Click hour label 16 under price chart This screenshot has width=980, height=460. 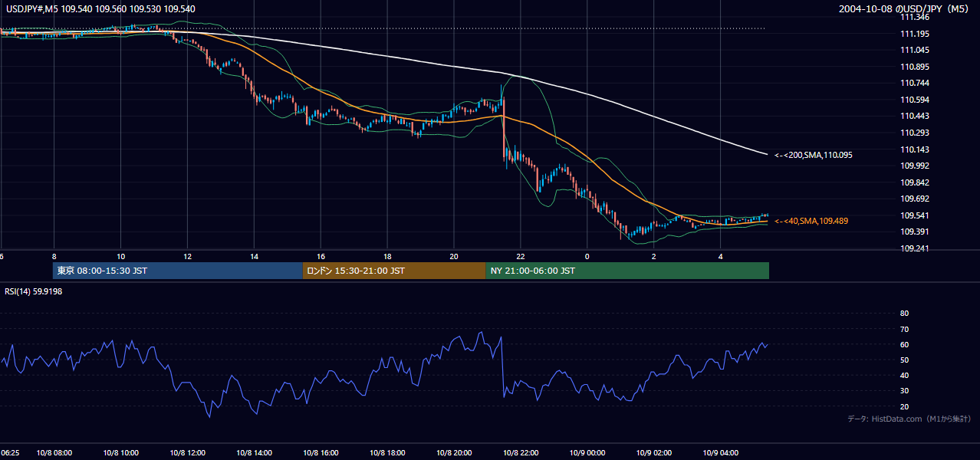(x=321, y=256)
